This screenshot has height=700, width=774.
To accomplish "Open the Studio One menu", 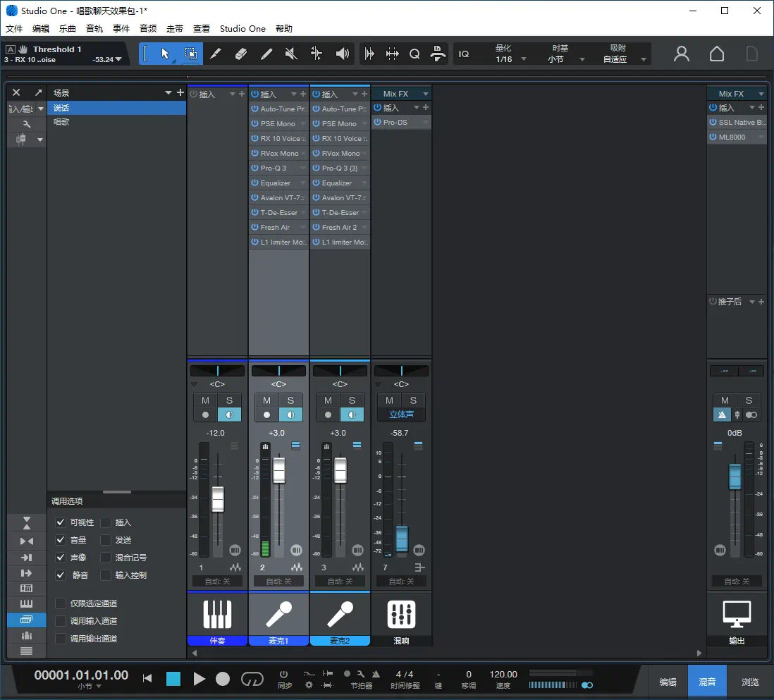I will pyautogui.click(x=242, y=29).
